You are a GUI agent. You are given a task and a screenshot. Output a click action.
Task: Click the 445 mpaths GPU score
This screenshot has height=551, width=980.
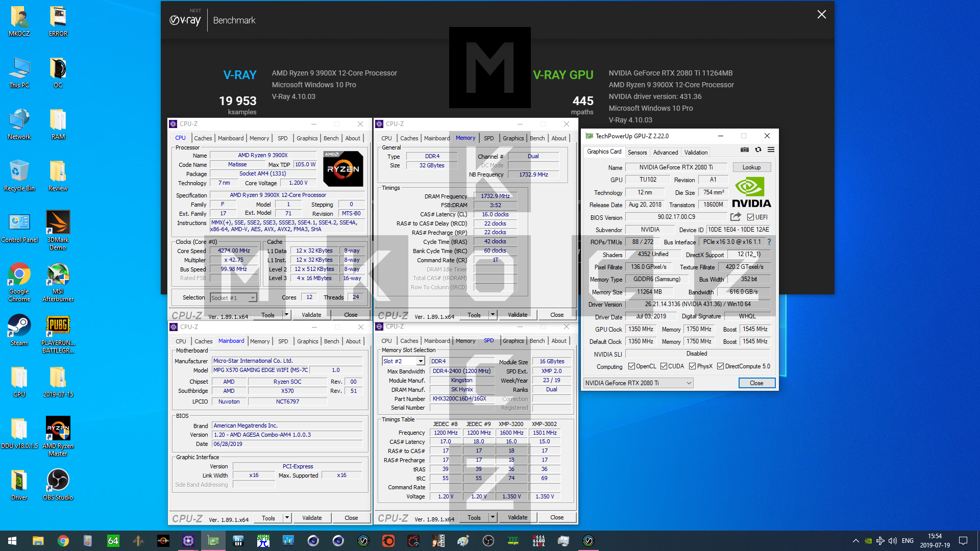583,101
